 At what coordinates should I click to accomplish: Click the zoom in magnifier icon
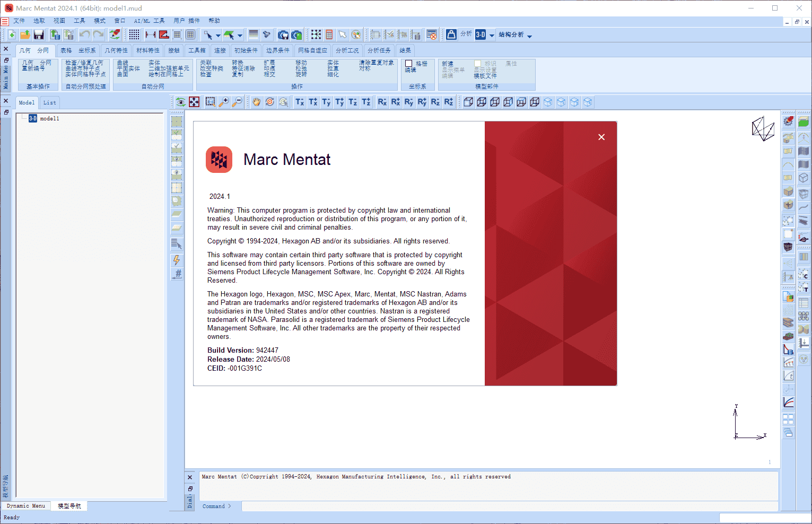point(224,102)
